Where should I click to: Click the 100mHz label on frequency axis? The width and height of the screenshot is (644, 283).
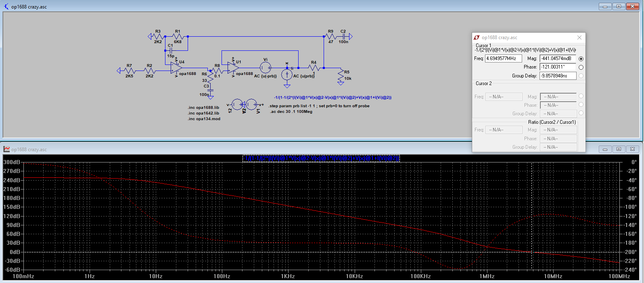click(x=23, y=276)
